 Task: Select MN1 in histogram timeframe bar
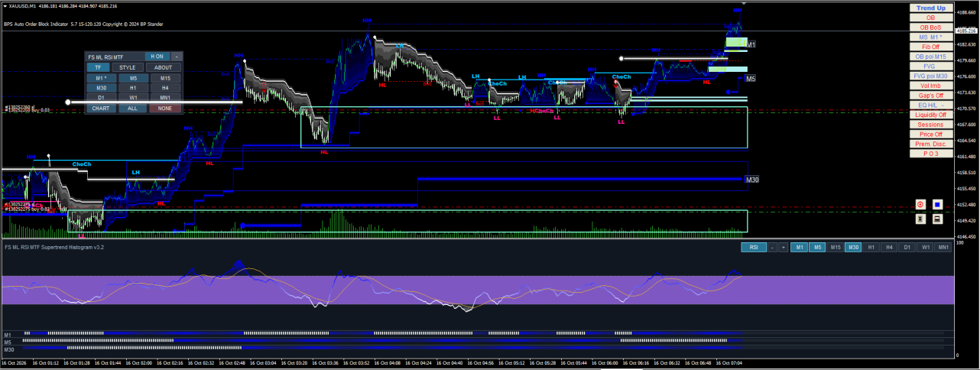(x=944, y=248)
